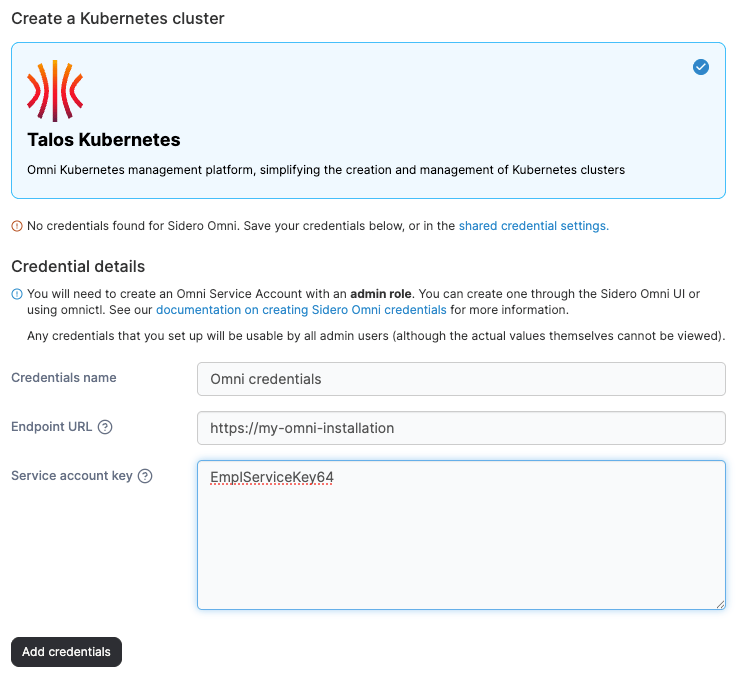Click the Talos sunburst logo
The height and width of the screenshot is (677, 738).
tap(55, 91)
